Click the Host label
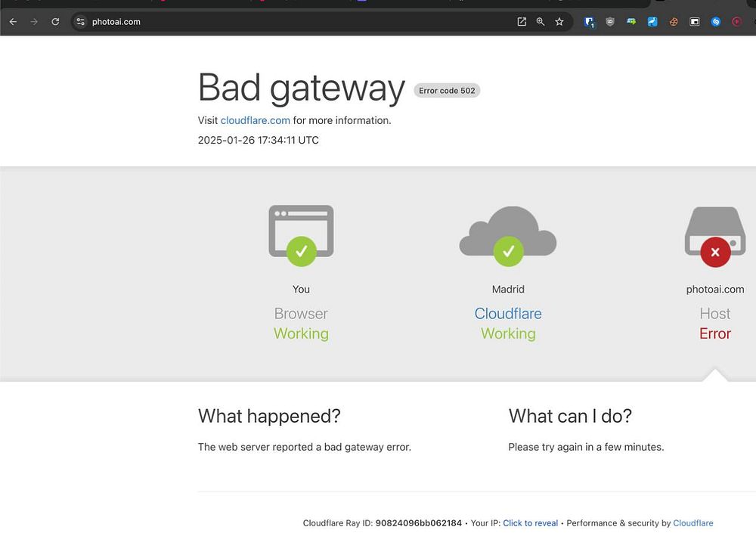756x555 pixels. (715, 314)
